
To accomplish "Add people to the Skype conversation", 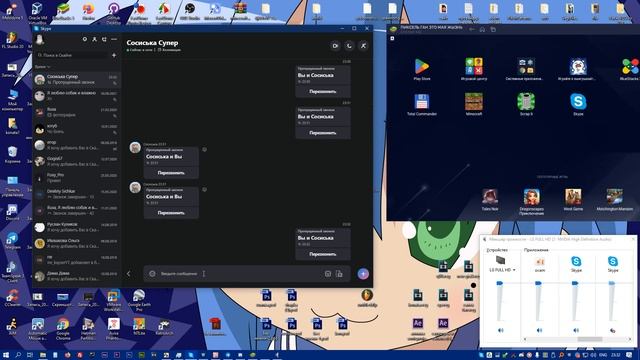I will [x=363, y=46].
